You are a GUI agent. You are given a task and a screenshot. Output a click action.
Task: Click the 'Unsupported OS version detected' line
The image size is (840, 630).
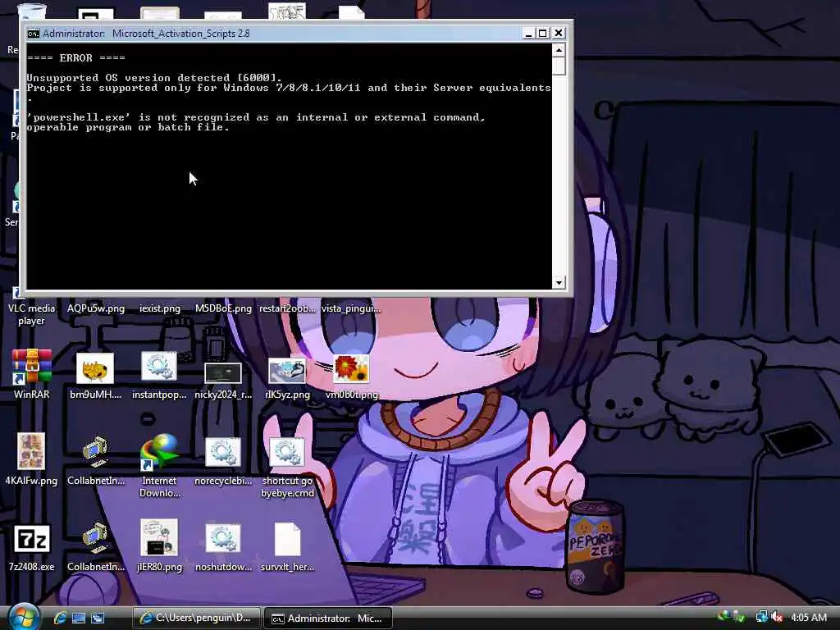click(x=154, y=78)
